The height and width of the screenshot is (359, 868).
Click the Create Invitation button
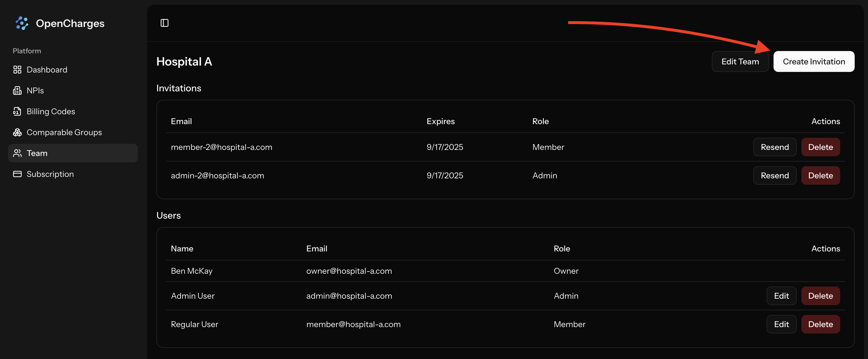click(x=814, y=61)
